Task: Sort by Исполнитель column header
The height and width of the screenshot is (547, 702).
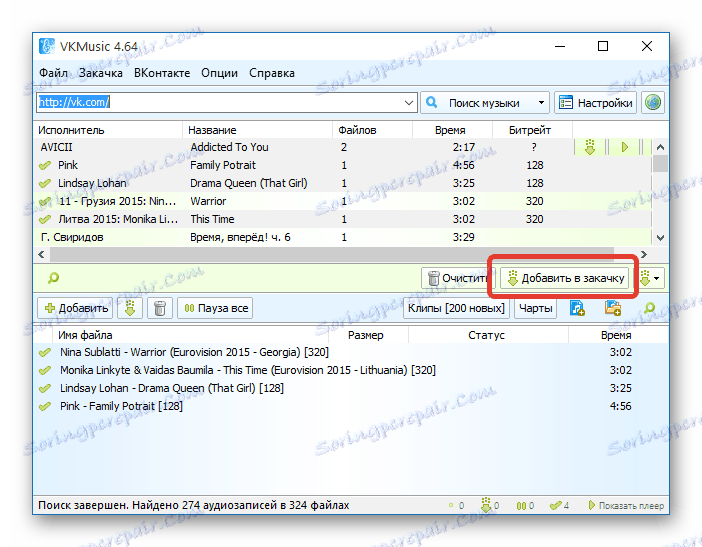Action: (x=108, y=130)
